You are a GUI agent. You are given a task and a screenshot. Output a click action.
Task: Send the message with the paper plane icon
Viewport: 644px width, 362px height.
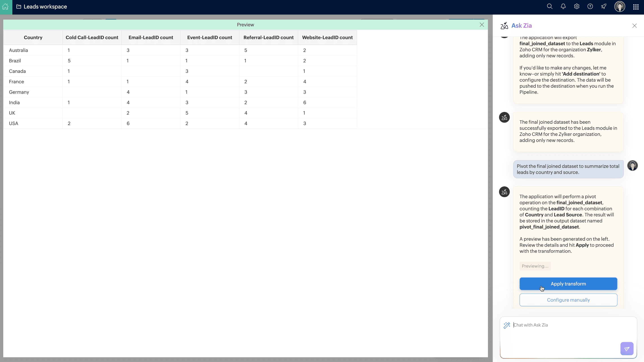[627, 349]
